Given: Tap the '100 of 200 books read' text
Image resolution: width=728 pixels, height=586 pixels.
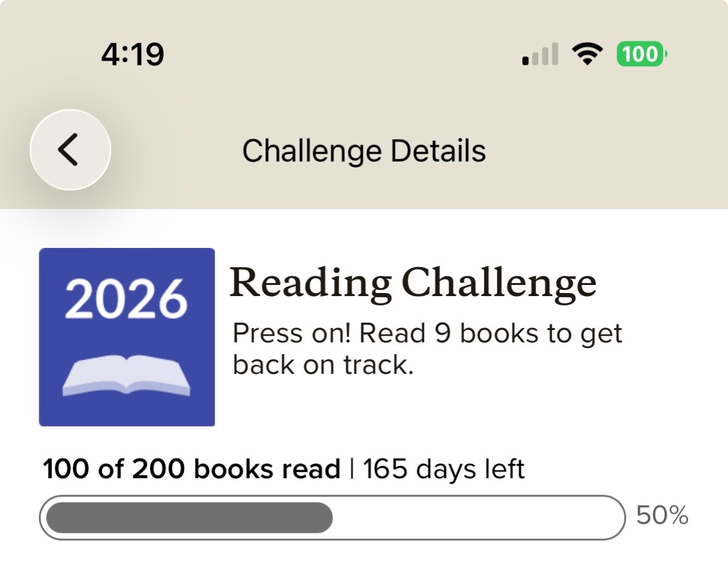Looking at the screenshot, I should click(x=191, y=469).
